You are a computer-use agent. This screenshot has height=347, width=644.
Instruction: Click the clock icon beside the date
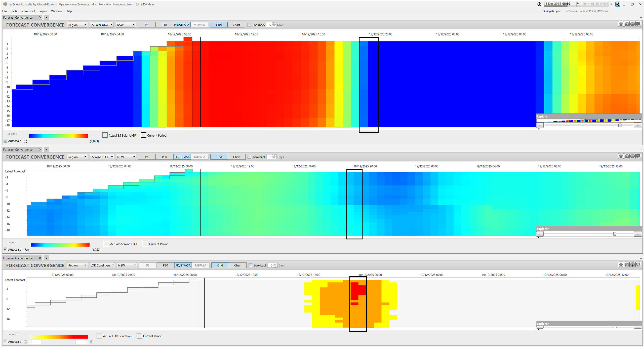(539, 4)
